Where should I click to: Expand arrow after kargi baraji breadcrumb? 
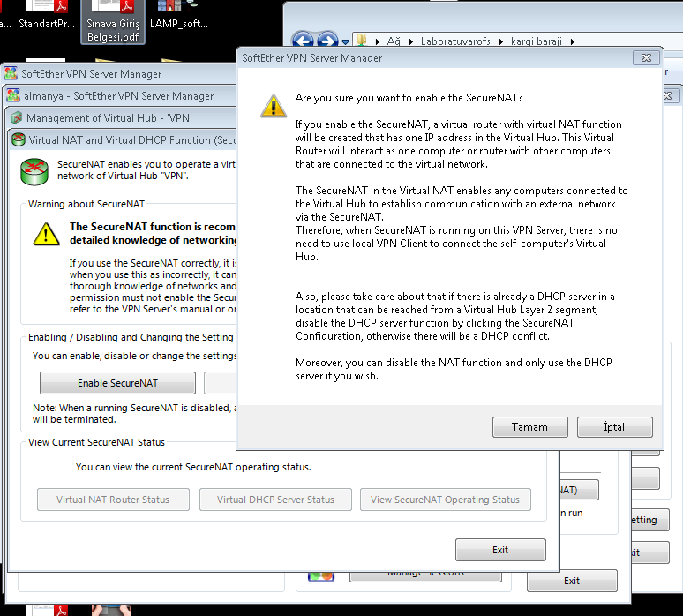pos(573,41)
